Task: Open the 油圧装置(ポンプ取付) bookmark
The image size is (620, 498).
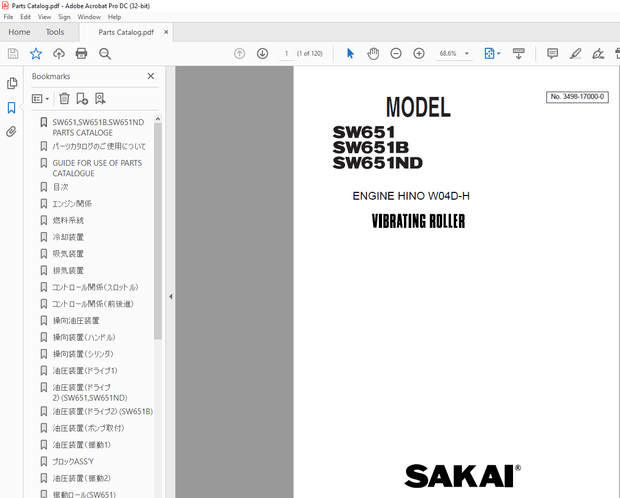Action: [x=89, y=428]
